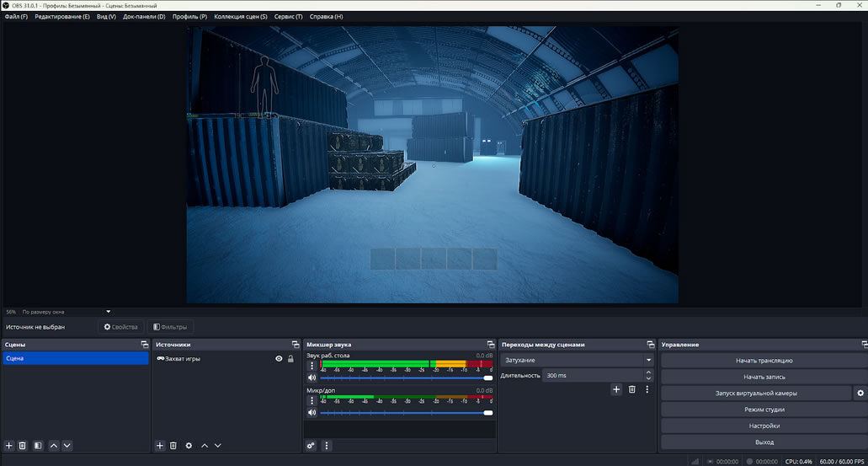Click Начать запись button
This screenshot has height=466, width=868.
click(x=764, y=377)
